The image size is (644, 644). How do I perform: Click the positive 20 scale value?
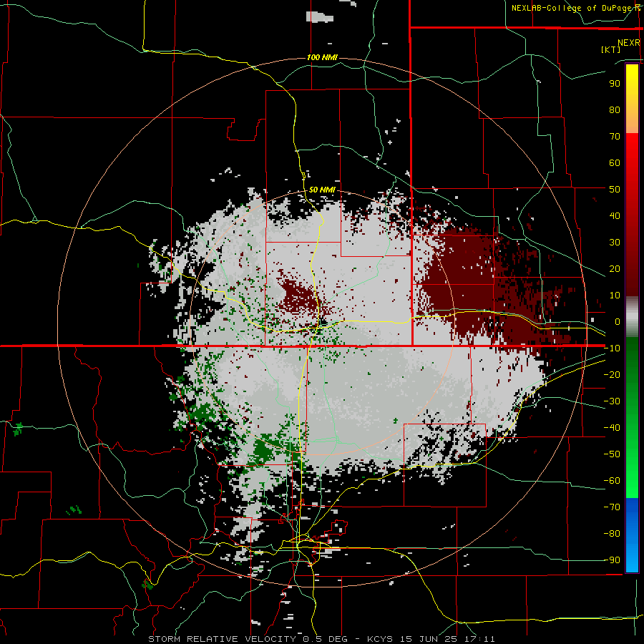click(615, 269)
